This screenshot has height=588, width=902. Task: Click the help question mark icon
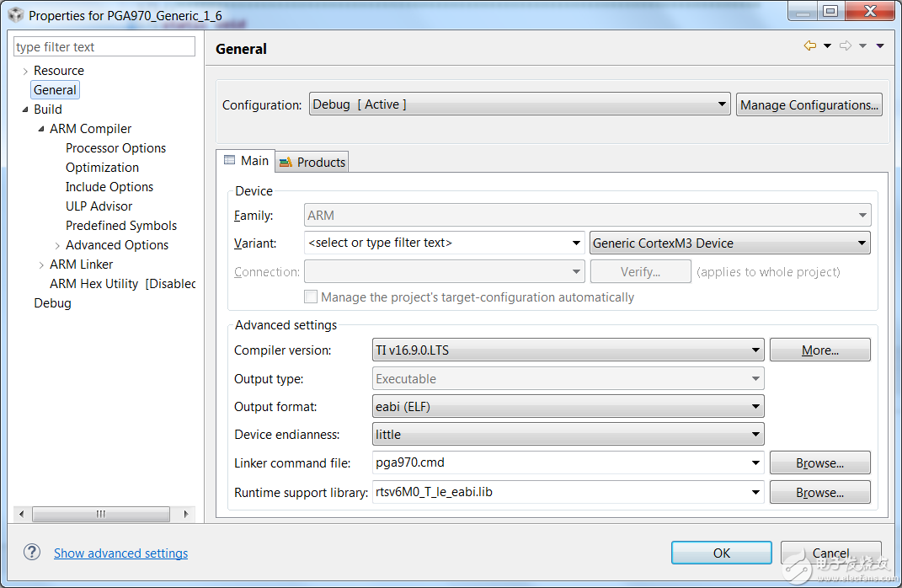pos(32,552)
